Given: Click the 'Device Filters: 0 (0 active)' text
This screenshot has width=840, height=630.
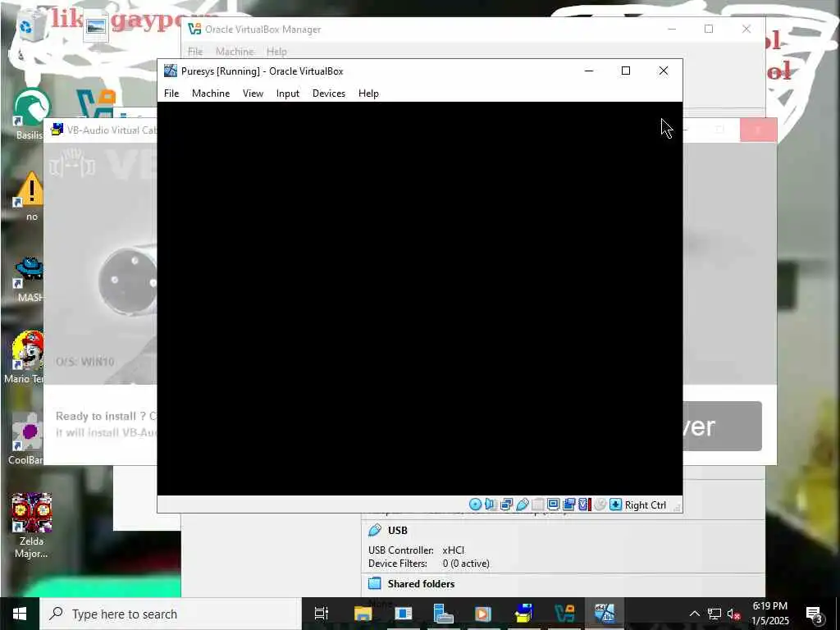Looking at the screenshot, I should pos(428,564).
